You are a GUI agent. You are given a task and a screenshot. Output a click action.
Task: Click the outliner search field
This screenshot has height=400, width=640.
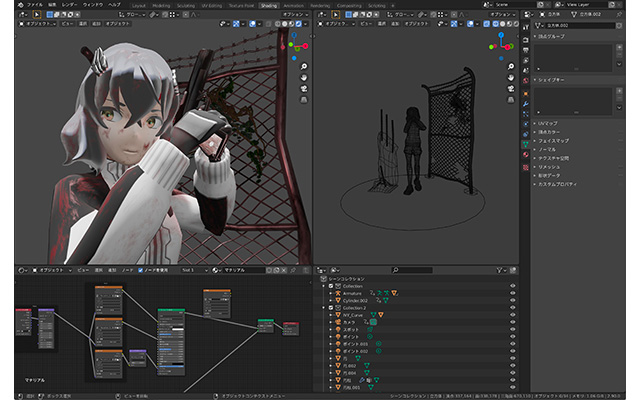[411, 270]
